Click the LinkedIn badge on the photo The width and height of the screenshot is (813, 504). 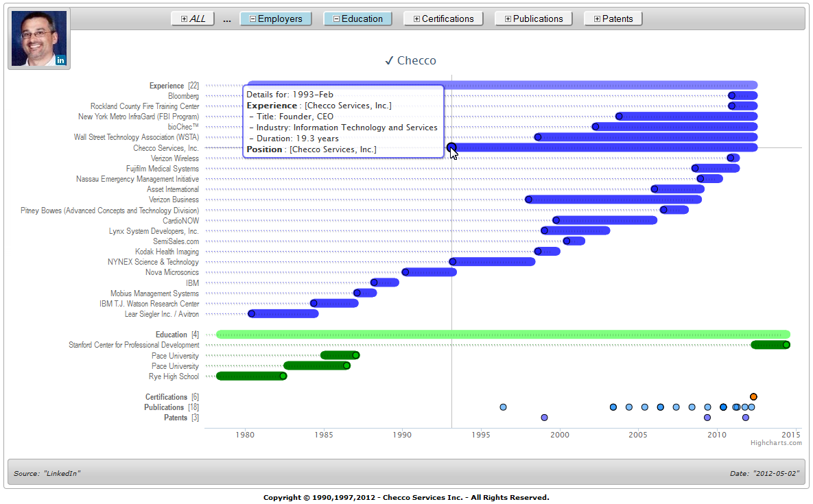point(60,60)
